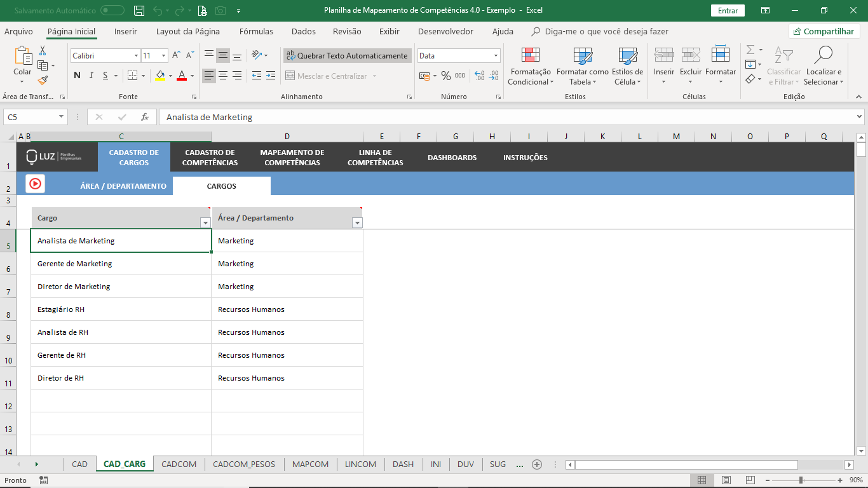The image size is (868, 488).
Task: Open the Área / Departamento filter dropdown
Action: tap(356, 223)
